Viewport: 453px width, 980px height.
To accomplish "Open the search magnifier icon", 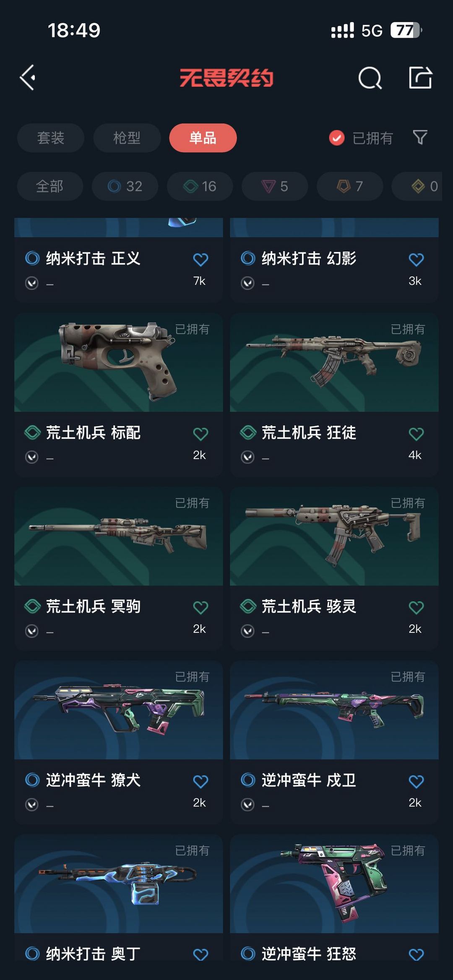I will pos(370,78).
